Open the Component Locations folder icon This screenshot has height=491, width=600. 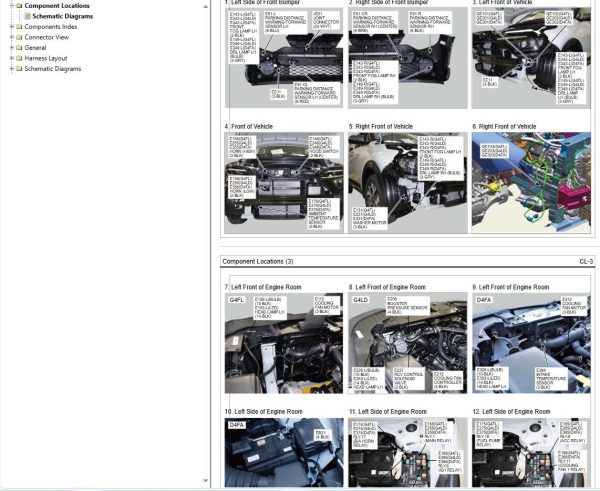pos(19,6)
